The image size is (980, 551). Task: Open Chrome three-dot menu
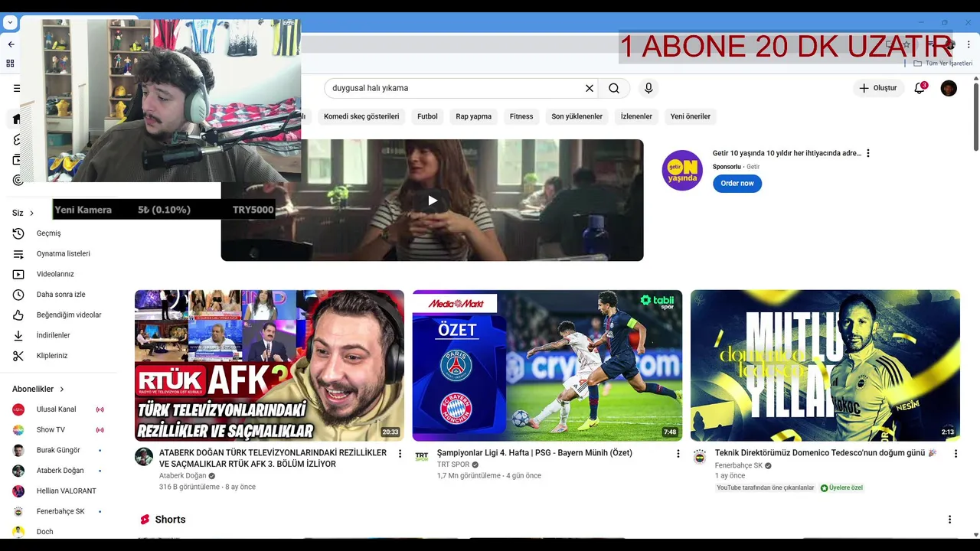969,44
